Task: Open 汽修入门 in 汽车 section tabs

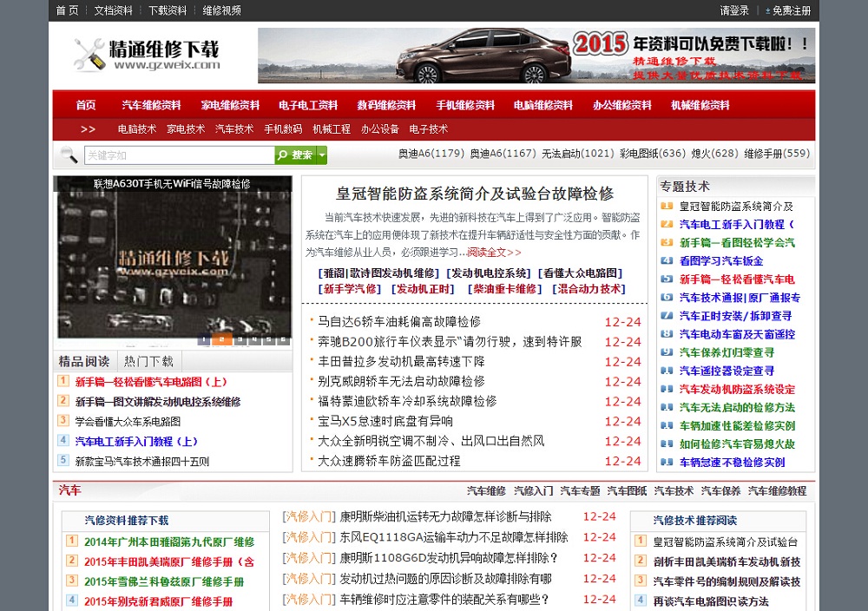Action: (533, 491)
